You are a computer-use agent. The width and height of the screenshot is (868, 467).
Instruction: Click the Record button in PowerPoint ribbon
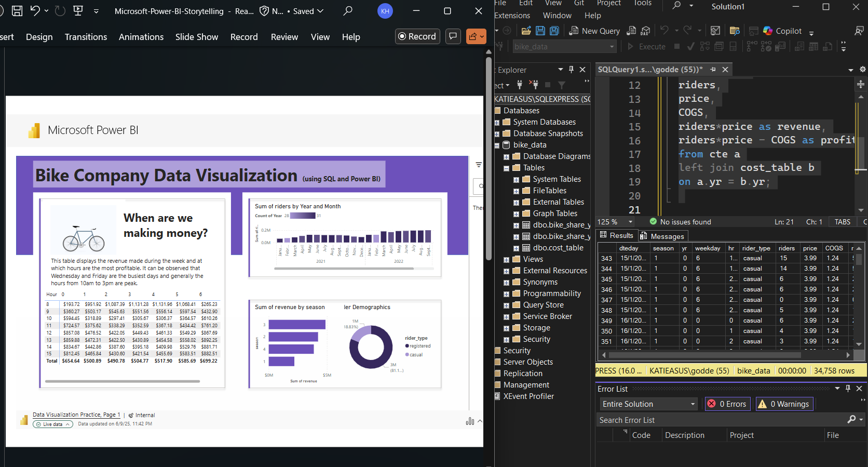pyautogui.click(x=418, y=36)
